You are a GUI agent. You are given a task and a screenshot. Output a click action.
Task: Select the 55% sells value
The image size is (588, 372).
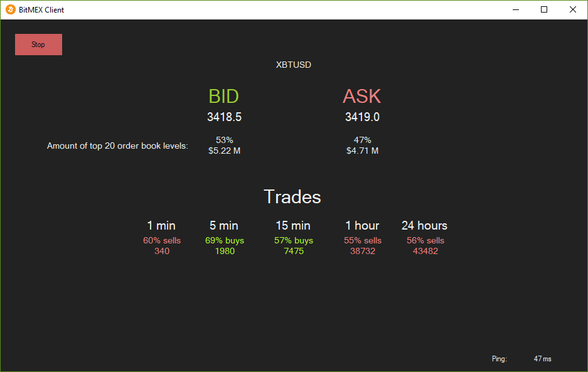pos(363,240)
